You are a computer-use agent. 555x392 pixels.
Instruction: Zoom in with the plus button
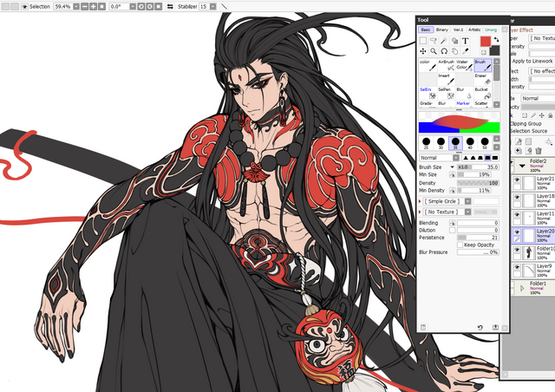point(93,6)
